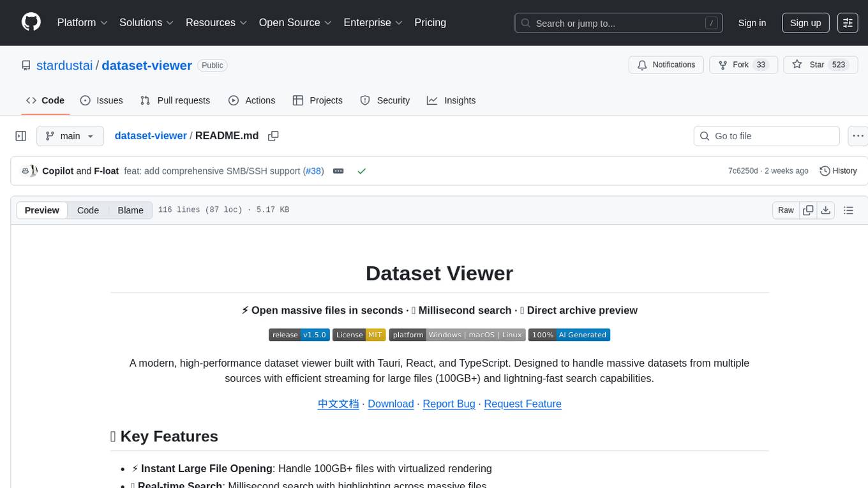This screenshot has width=868, height=488.
Task: Expand the Enterprise menu
Action: [373, 22]
